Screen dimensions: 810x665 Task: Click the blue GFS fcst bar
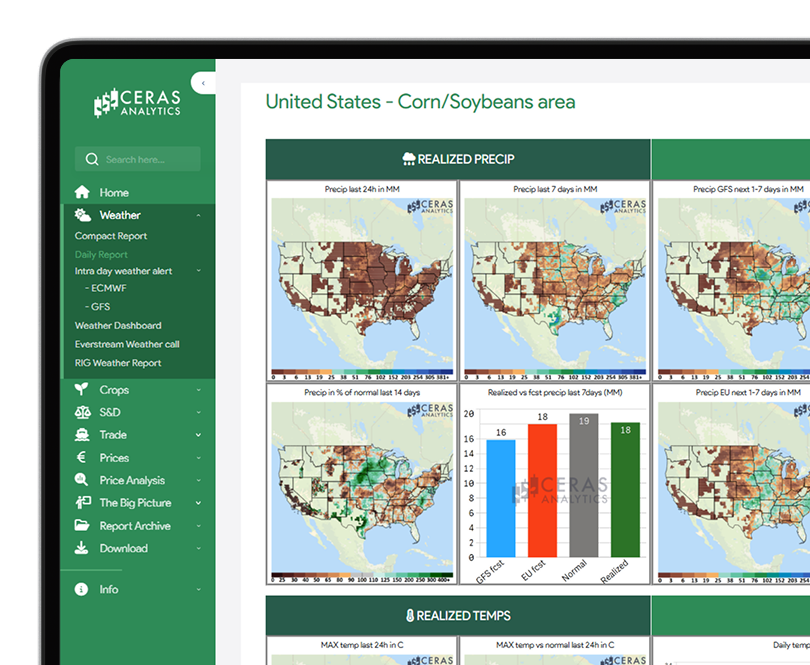tap(501, 498)
